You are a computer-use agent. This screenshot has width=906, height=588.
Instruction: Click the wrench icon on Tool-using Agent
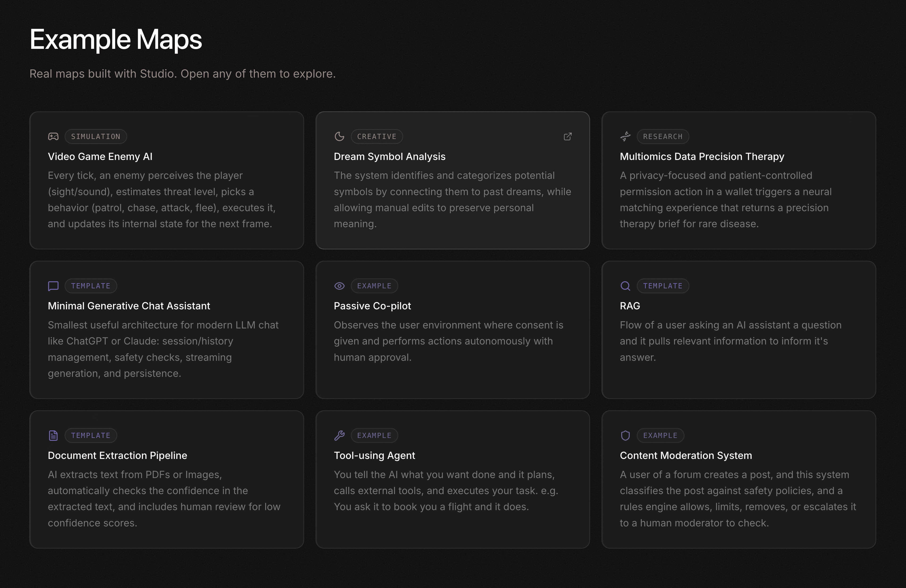[x=340, y=435]
